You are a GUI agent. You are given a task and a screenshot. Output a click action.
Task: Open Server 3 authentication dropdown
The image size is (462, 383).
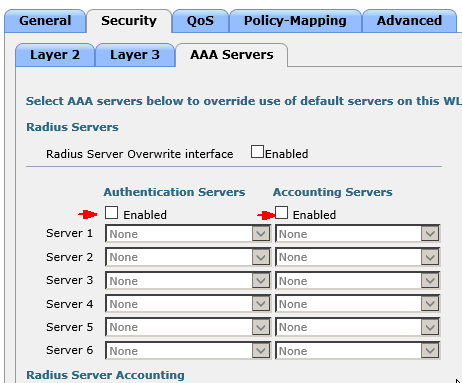(x=188, y=281)
